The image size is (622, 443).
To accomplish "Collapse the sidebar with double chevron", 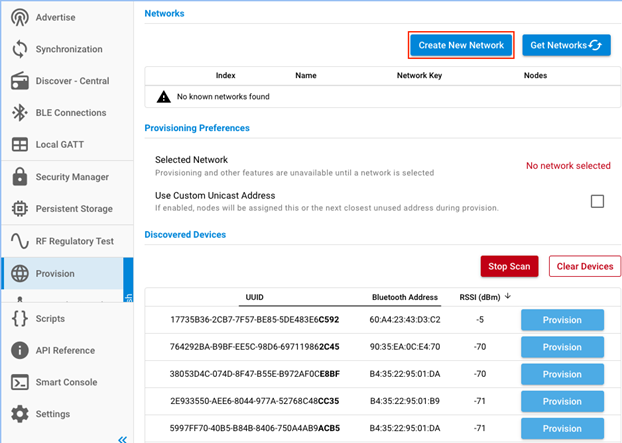I will click(x=122, y=438).
